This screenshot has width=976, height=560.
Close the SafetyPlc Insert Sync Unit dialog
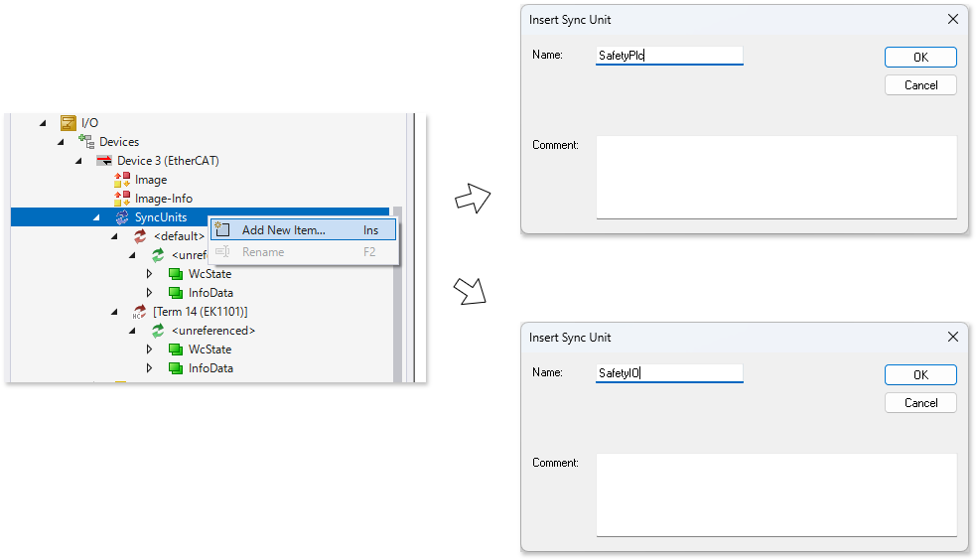pyautogui.click(x=953, y=19)
